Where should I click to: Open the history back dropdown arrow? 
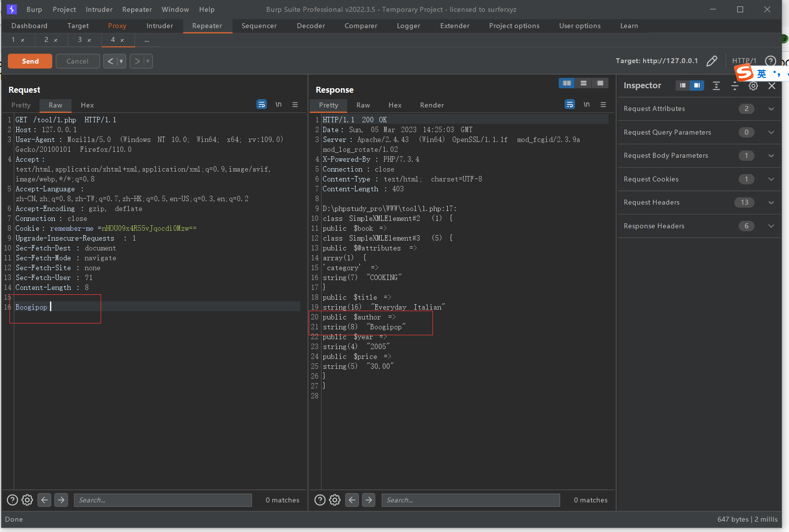click(x=121, y=61)
